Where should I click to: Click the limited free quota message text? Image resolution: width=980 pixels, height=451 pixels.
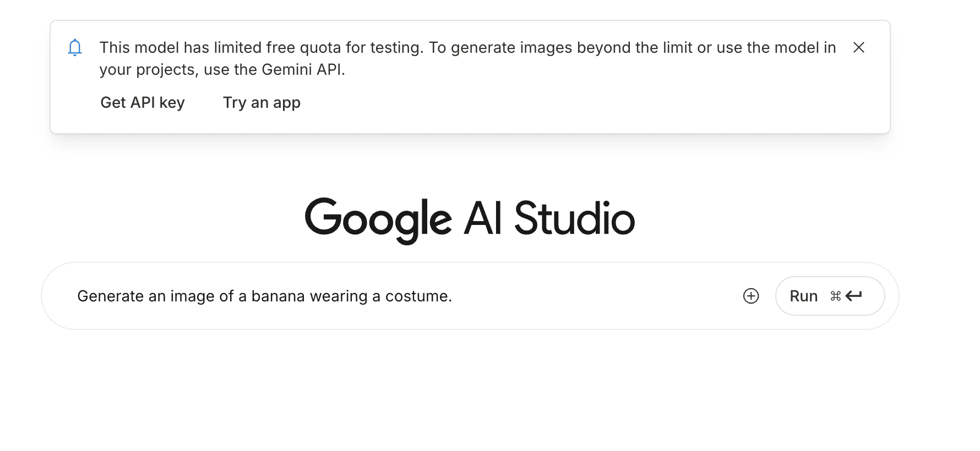468,58
